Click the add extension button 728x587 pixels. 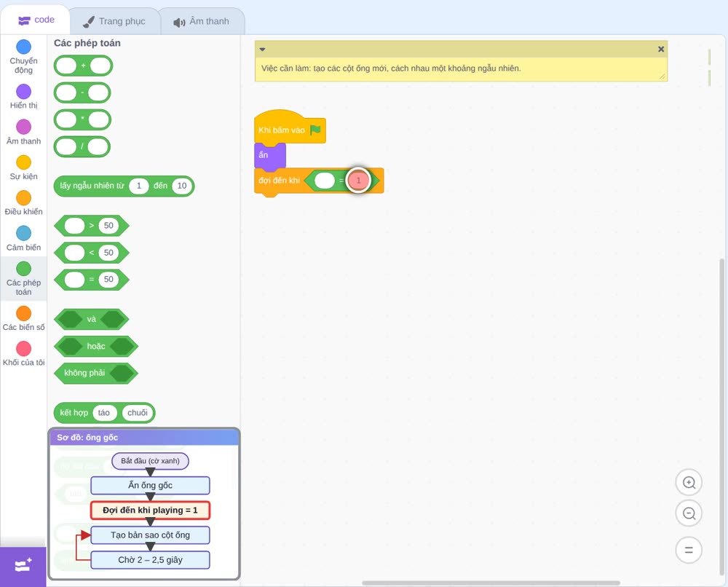tap(23, 567)
